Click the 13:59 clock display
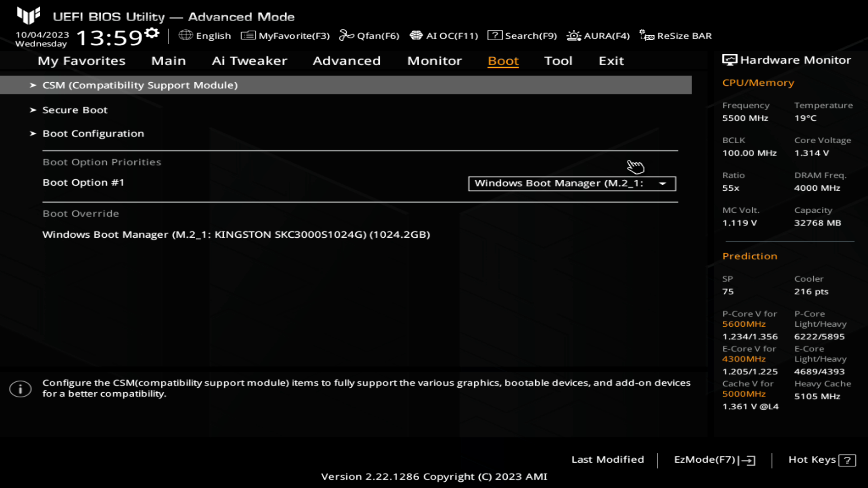Viewport: 868px width, 488px height. pos(109,38)
